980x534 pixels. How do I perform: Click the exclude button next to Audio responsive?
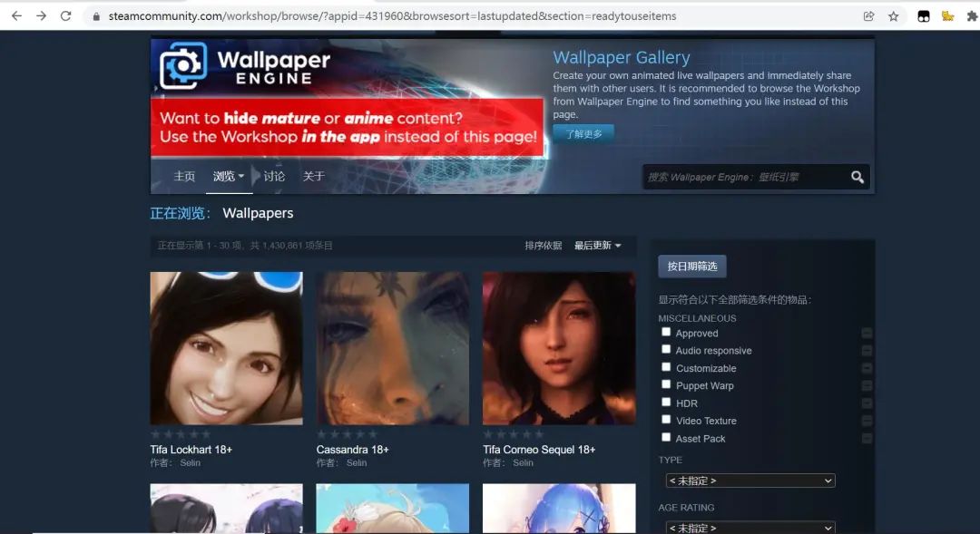[867, 350]
